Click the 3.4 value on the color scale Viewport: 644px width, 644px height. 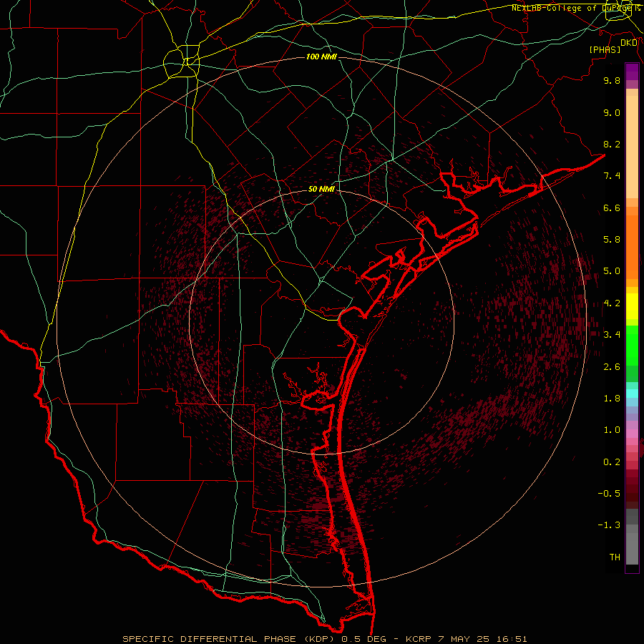point(612,335)
